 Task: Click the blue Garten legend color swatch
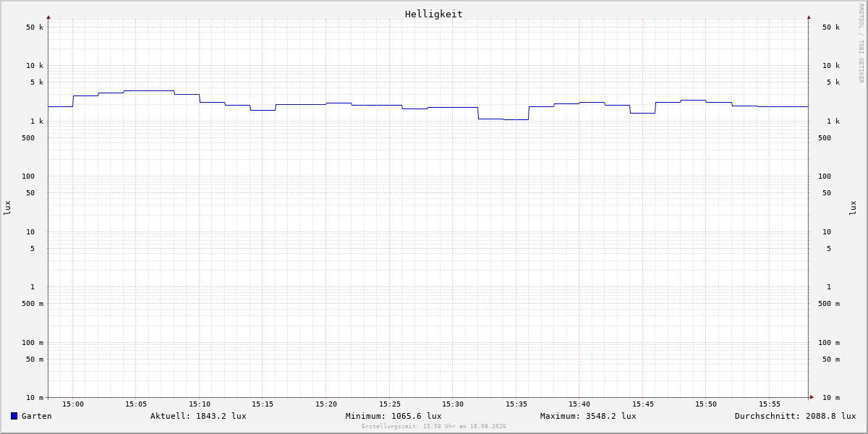(x=14, y=416)
